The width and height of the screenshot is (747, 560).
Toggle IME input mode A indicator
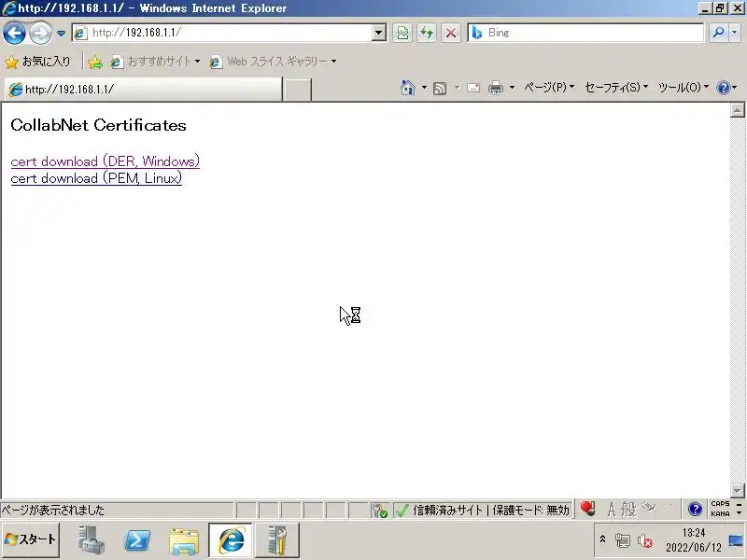612,510
